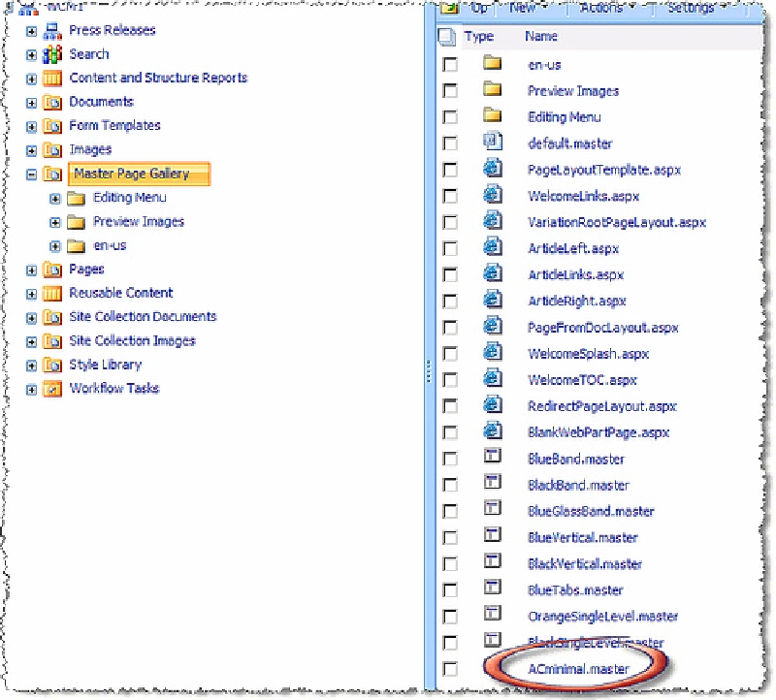The image size is (776, 700).
Task: Click the Documents library icon
Action: (53, 102)
